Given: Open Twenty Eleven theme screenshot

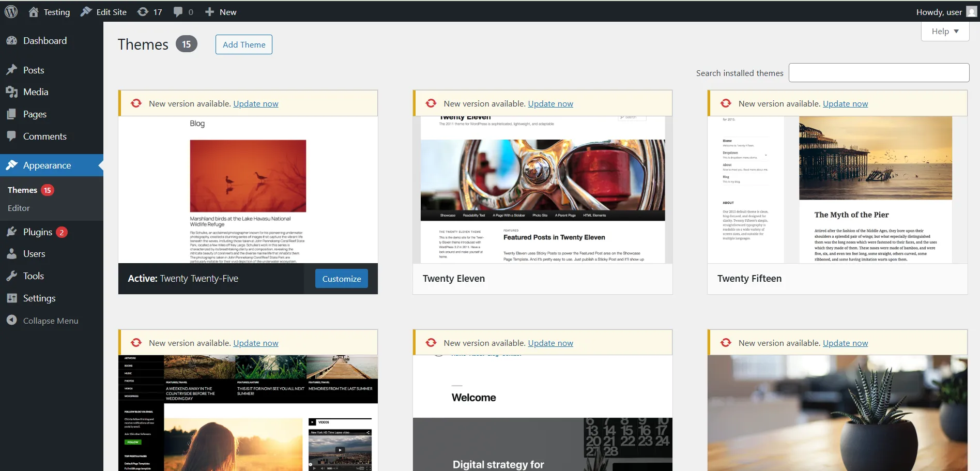Looking at the screenshot, I should click(x=543, y=190).
